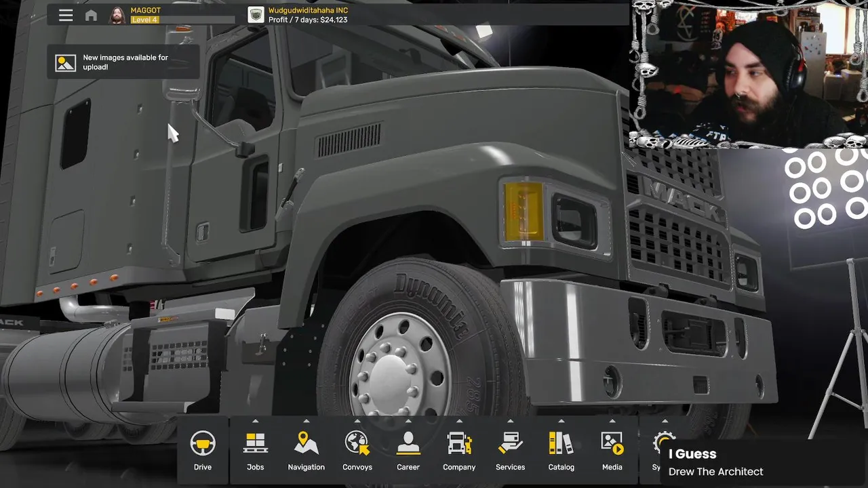The width and height of the screenshot is (868, 488).
Task: Open the Company menu
Action: [459, 451]
